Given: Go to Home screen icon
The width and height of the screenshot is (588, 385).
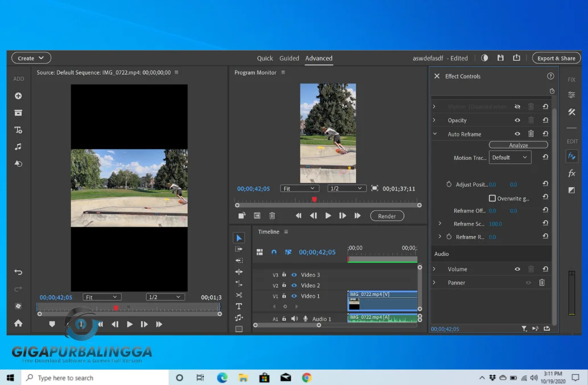Looking at the screenshot, I should pos(18,323).
